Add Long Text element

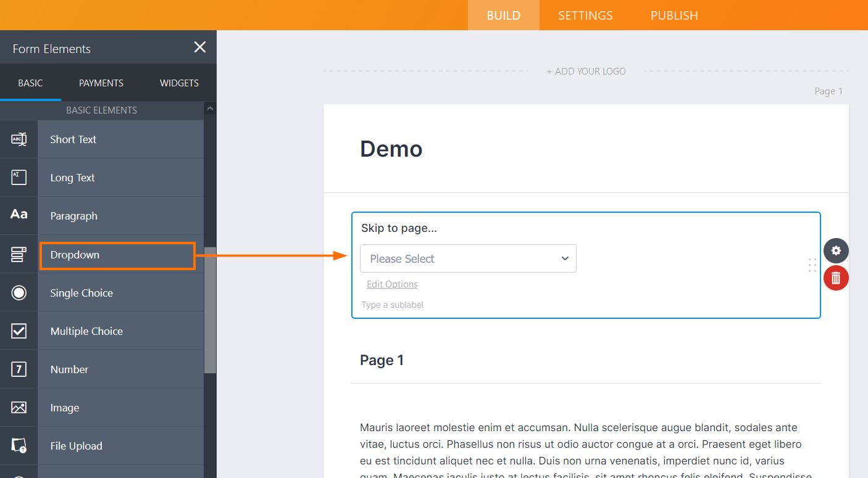[x=120, y=178]
